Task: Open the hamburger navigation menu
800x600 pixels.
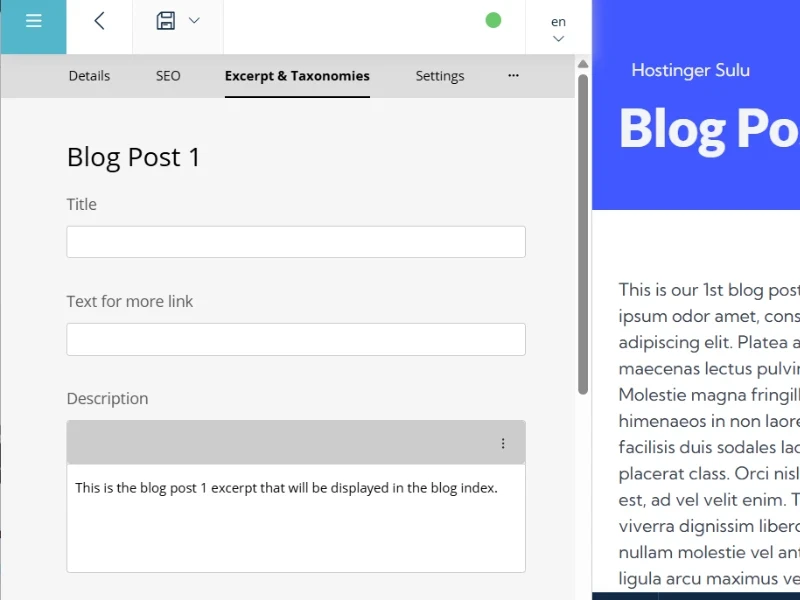Action: [33, 21]
